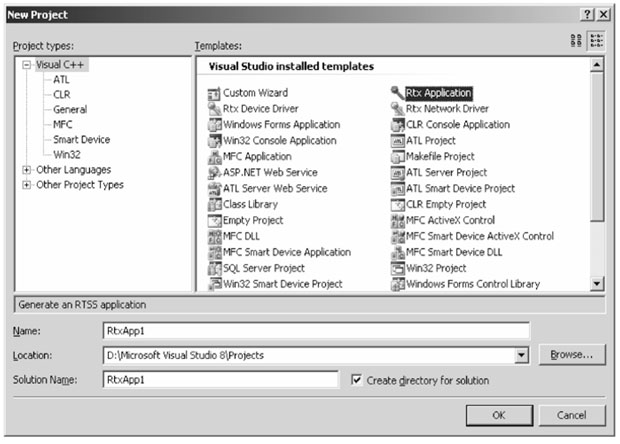The height and width of the screenshot is (444, 620).
Task: Select ATL under Visual C++
Action: coord(61,80)
